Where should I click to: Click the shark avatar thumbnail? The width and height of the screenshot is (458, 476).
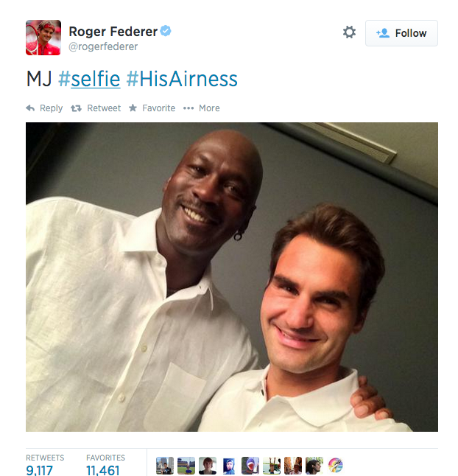coord(250,466)
